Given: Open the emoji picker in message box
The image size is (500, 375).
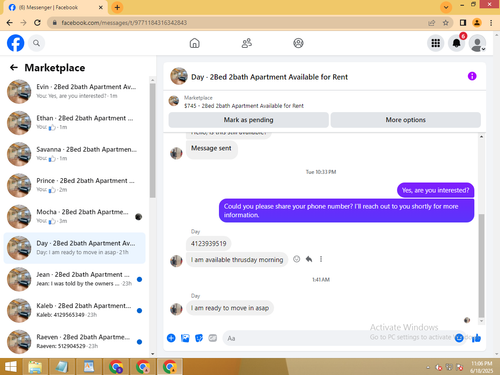Looking at the screenshot, I should pos(459,338).
